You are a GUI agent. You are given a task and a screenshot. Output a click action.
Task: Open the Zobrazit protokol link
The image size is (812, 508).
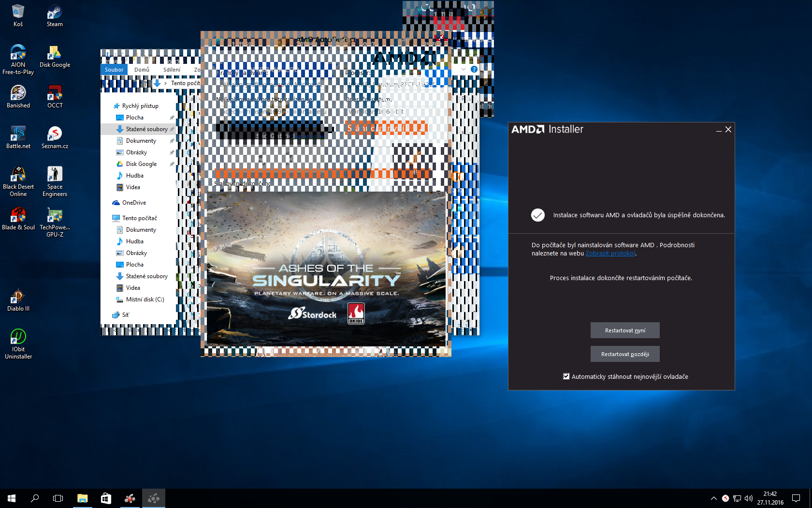[x=610, y=254]
